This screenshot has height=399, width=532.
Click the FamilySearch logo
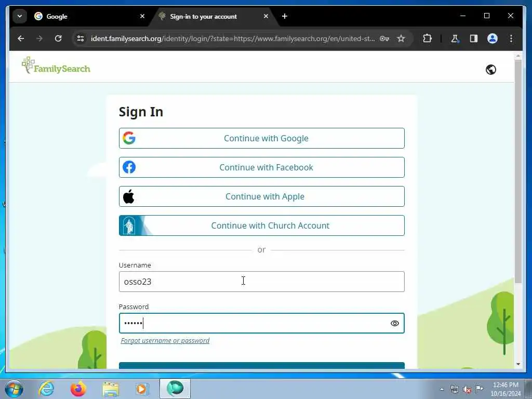point(56,65)
